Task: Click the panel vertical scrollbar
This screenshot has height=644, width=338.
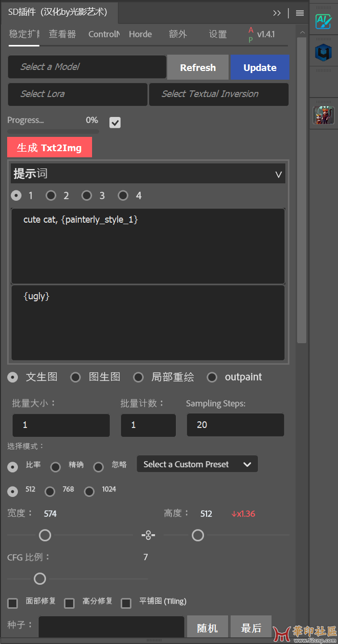Action: pyautogui.click(x=302, y=189)
